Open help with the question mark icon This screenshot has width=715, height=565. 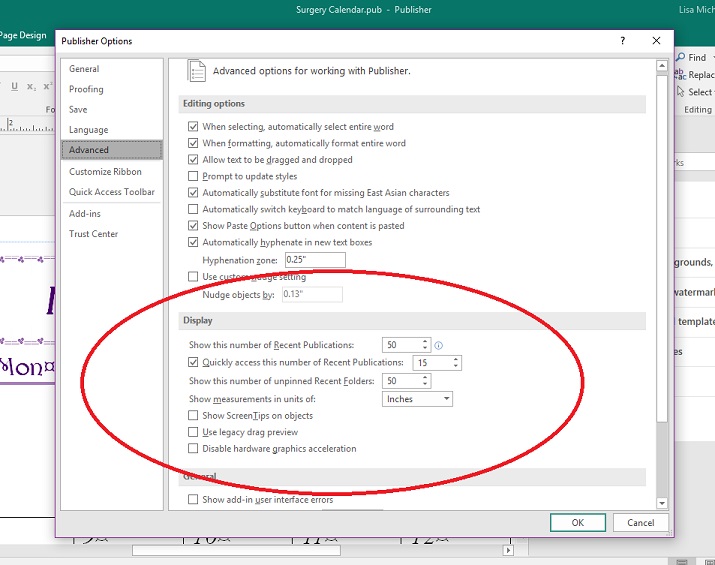pyautogui.click(x=622, y=41)
